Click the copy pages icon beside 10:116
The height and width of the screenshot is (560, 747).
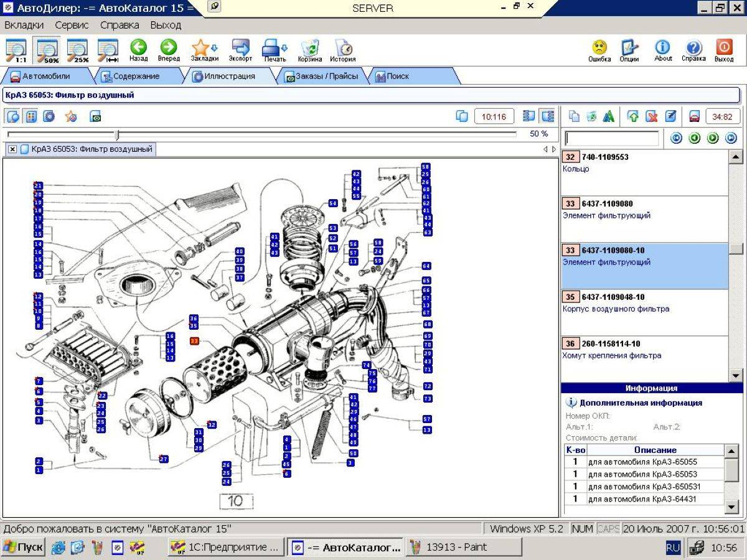pos(462,116)
